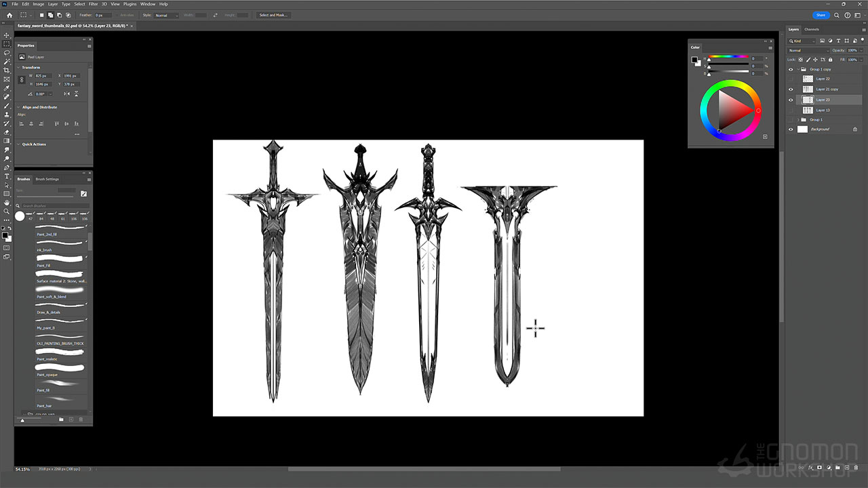Viewport: 868px width, 488px height.
Task: Click the hue slider in Color panel
Action: tap(729, 56)
